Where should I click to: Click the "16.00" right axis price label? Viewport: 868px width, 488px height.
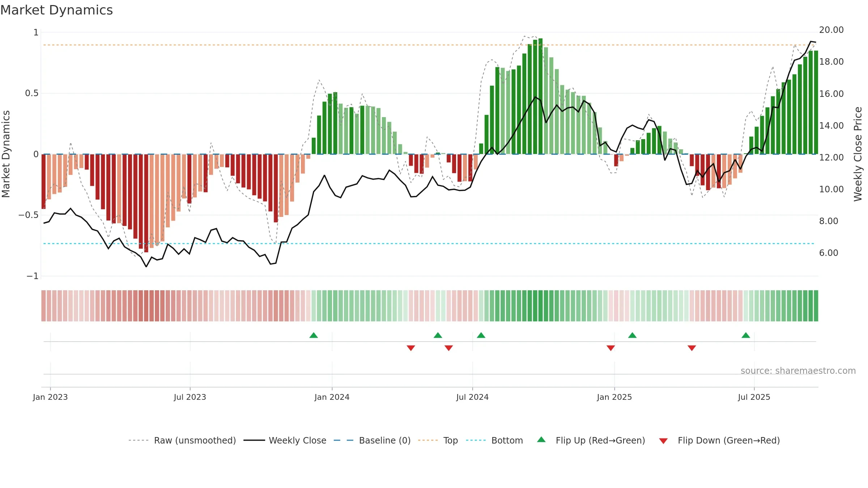831,94
